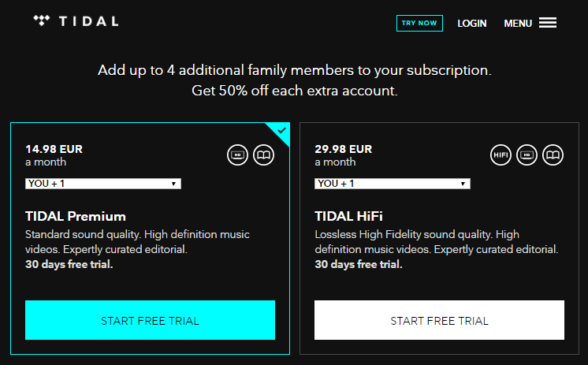Click the HD video icon on Premium plan
This screenshot has width=588, height=365.
coord(237,155)
